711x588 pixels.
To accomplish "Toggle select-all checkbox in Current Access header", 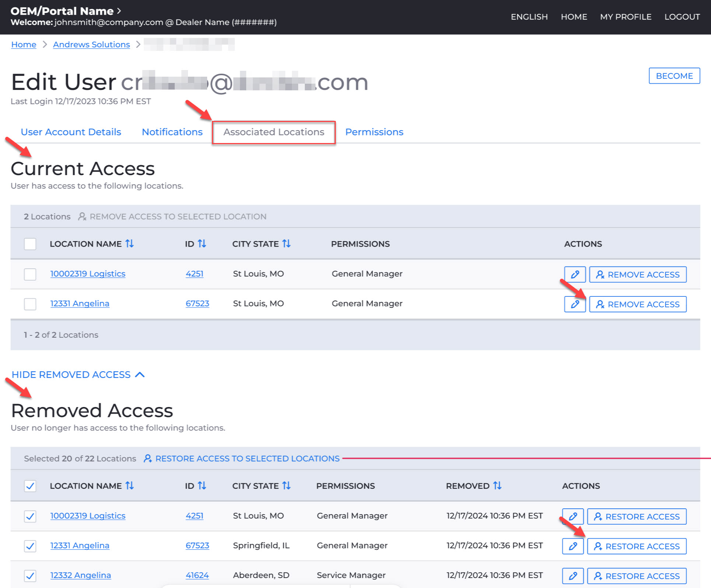I will (30, 244).
